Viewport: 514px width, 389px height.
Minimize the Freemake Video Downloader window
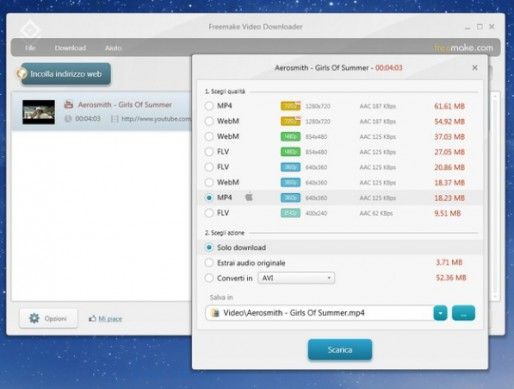[468, 27]
